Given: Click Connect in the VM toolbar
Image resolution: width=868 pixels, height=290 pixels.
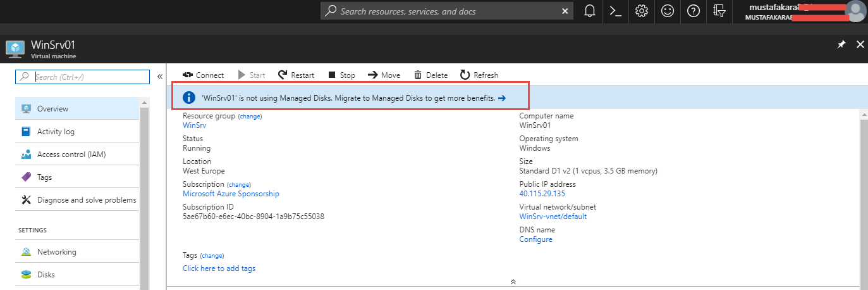Looking at the screenshot, I should [x=203, y=75].
